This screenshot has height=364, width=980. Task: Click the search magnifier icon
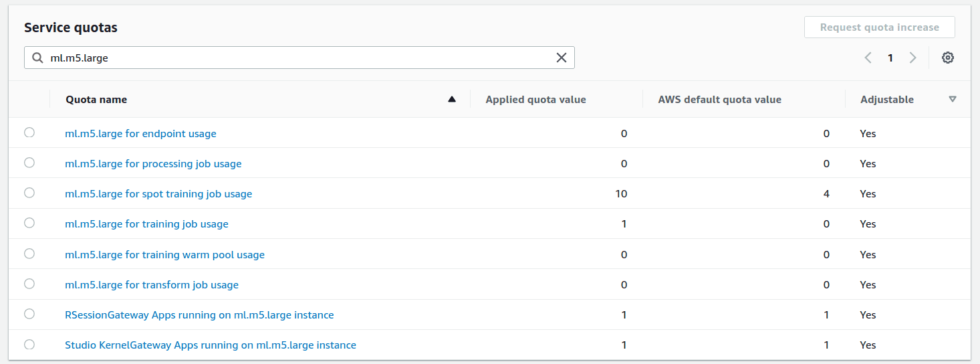click(x=37, y=58)
